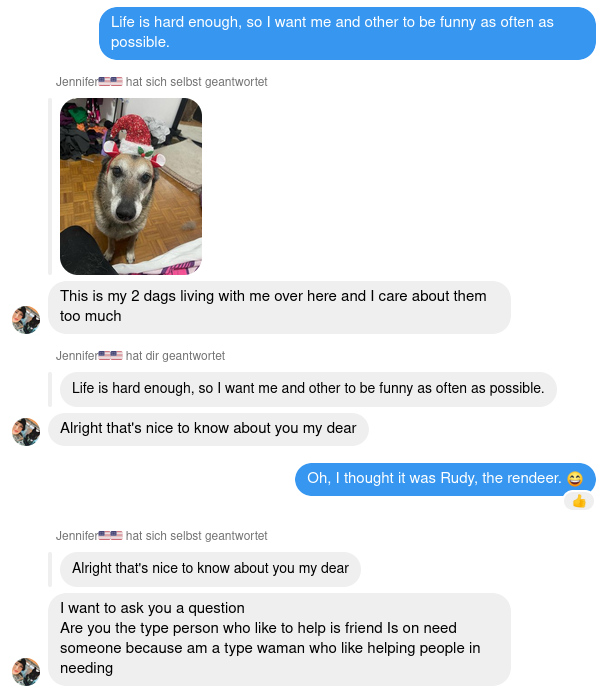Click the reply bar beside the dog photo
Screen dimensions: 606x690
[50, 186]
